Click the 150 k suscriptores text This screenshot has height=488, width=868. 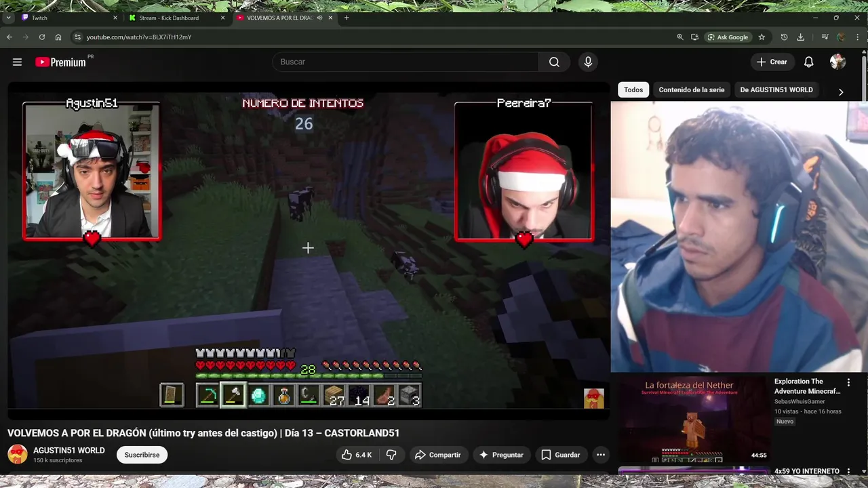pyautogui.click(x=58, y=460)
